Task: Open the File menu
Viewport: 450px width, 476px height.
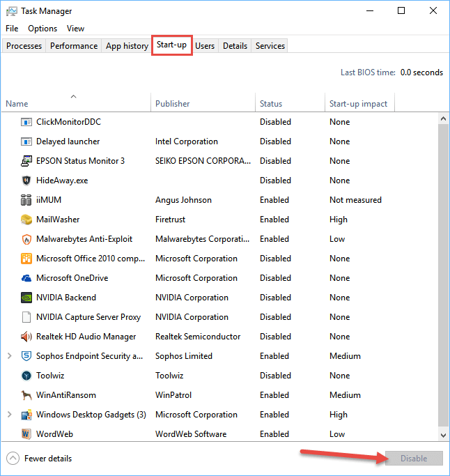Action: click(12, 29)
